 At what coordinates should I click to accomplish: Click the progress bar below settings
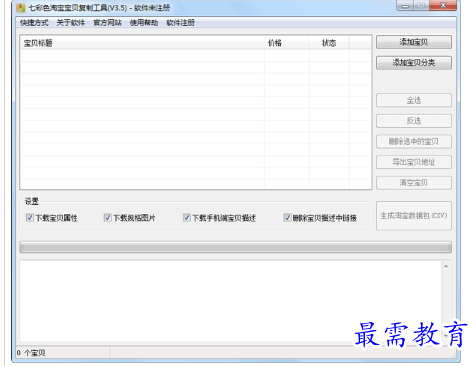click(x=235, y=247)
